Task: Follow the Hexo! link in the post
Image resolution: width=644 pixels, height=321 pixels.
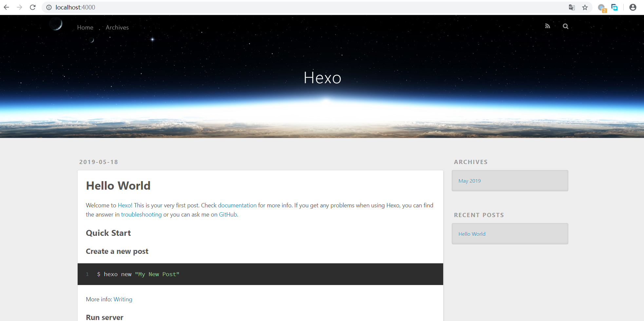Action: pos(125,205)
